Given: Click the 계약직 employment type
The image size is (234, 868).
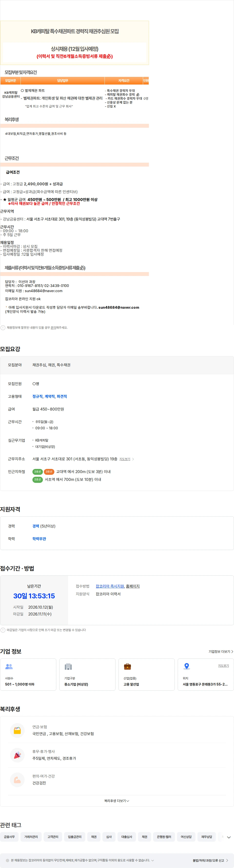Looking at the screenshot, I should 50,396.
